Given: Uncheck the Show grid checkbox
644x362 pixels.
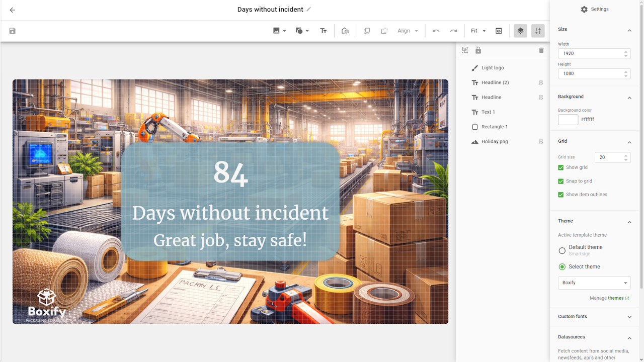Looking at the screenshot, I should 561,167.
